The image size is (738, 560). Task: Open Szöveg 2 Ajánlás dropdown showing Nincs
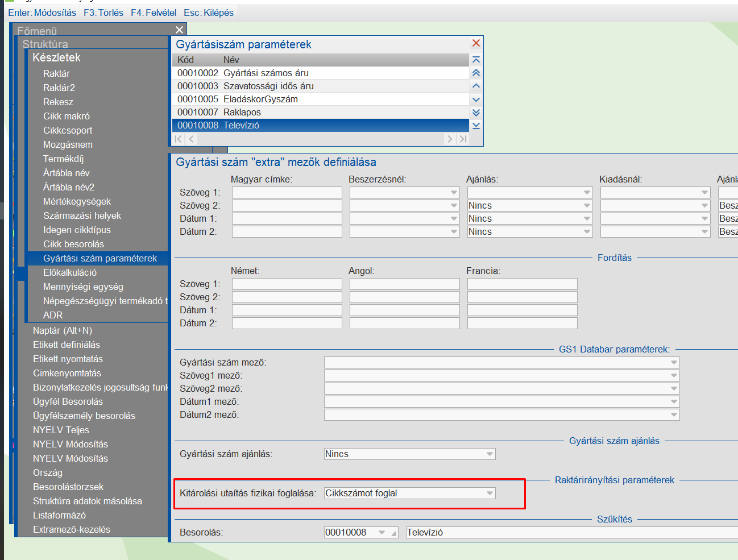[587, 206]
